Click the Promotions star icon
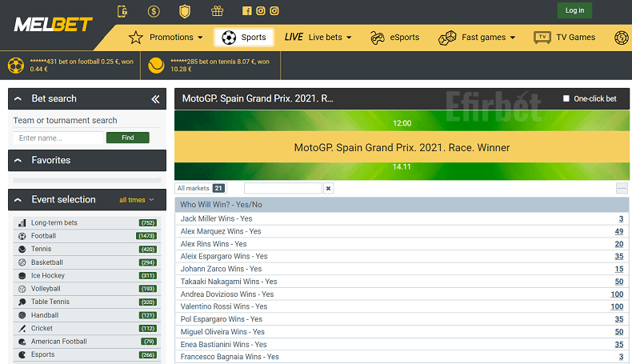Viewport: 632px width, 364px height. tap(136, 38)
